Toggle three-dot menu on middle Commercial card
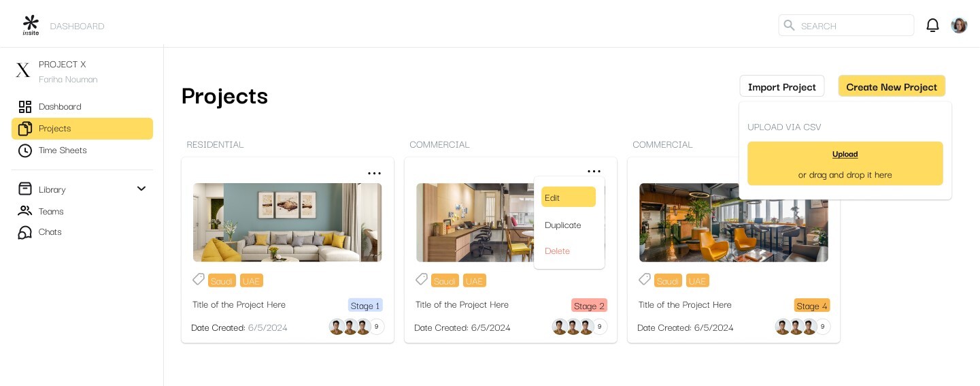980x386 pixels. pos(594,172)
